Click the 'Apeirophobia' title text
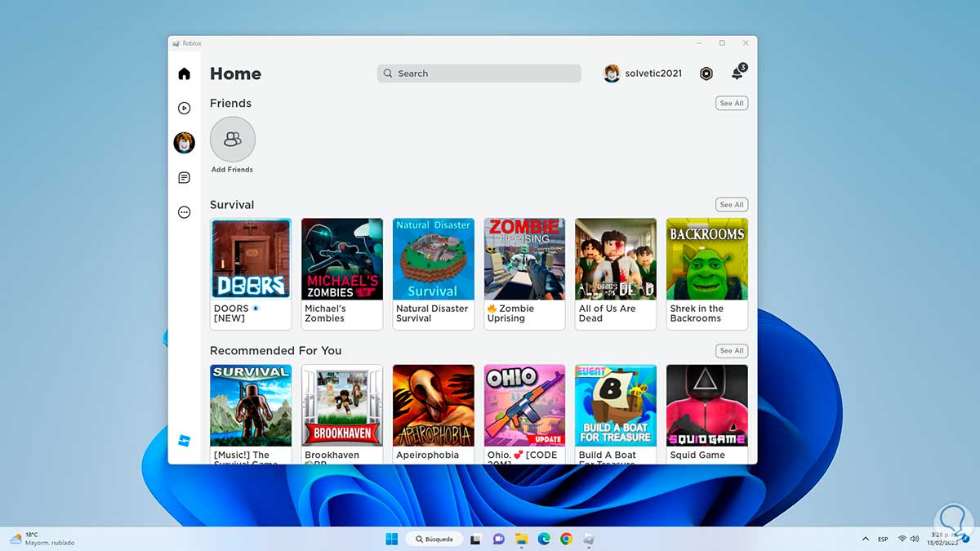Image resolution: width=980 pixels, height=551 pixels. (x=427, y=455)
